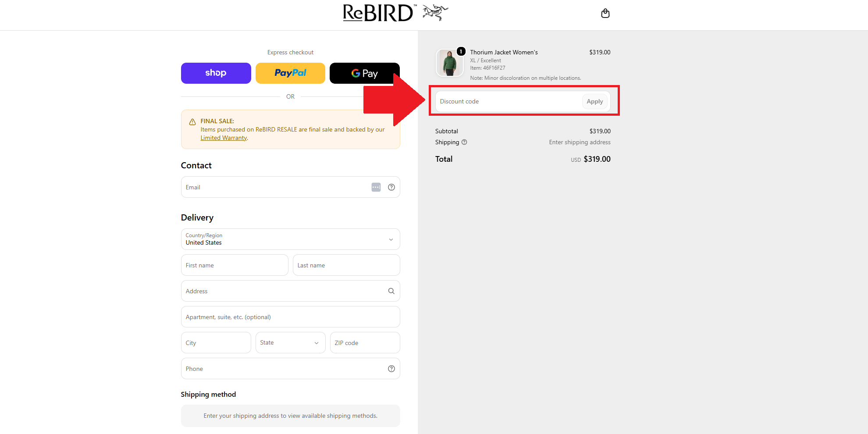Click the autofill icon in Email field

pos(376,187)
